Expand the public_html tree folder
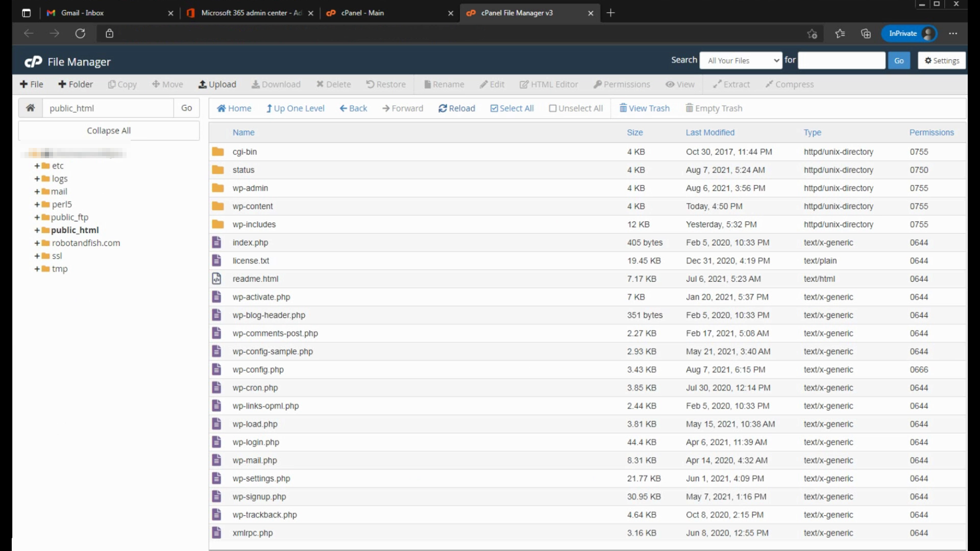Screen dimensions: 980x551 tap(37, 231)
